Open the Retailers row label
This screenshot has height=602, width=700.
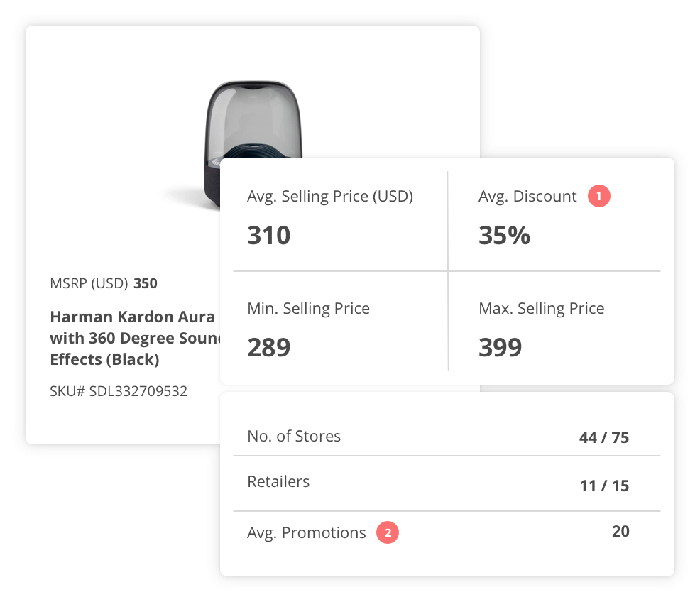278,481
